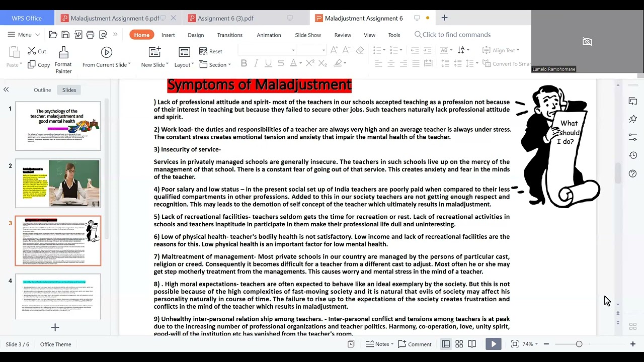Switch to Assignment 6 (3).pdf tab
This screenshot has height=362, width=644.
point(225,18)
